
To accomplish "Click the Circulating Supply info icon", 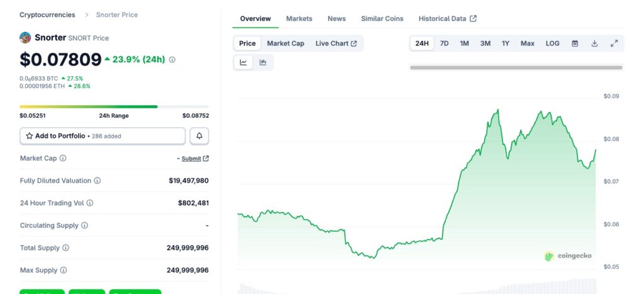I will point(85,225).
